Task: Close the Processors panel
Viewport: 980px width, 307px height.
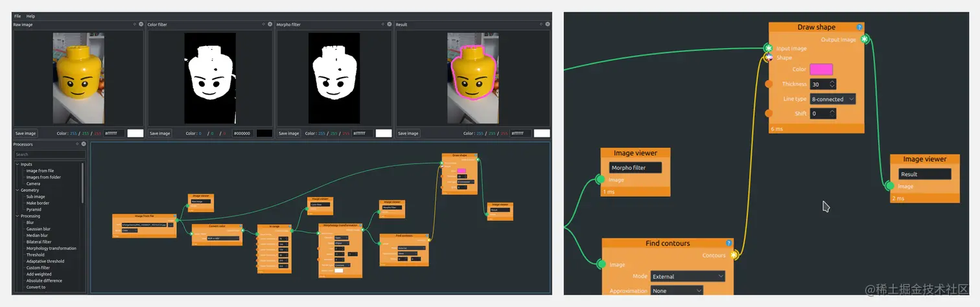Action: tap(84, 144)
